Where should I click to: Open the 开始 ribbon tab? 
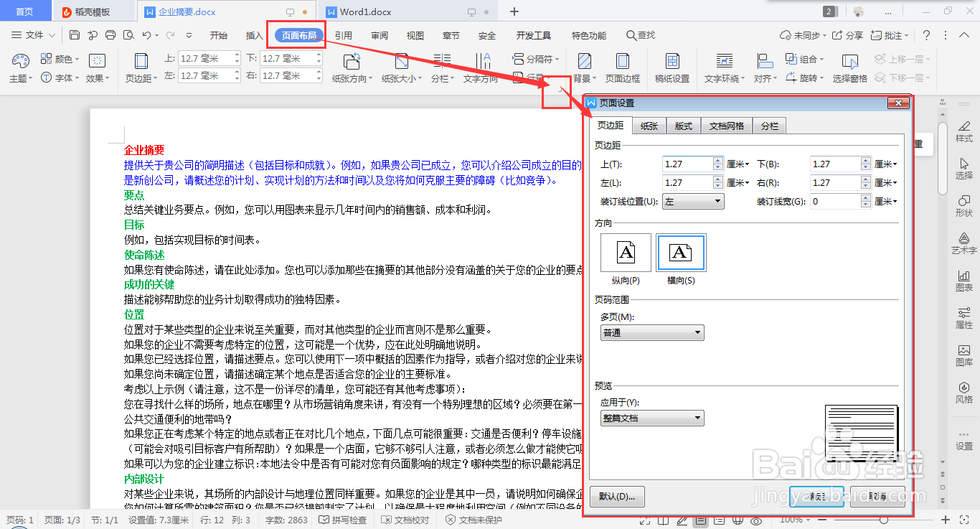[x=219, y=35]
